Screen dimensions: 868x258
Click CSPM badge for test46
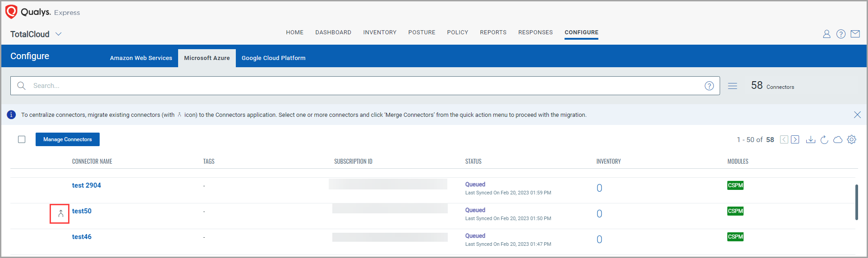(735, 237)
